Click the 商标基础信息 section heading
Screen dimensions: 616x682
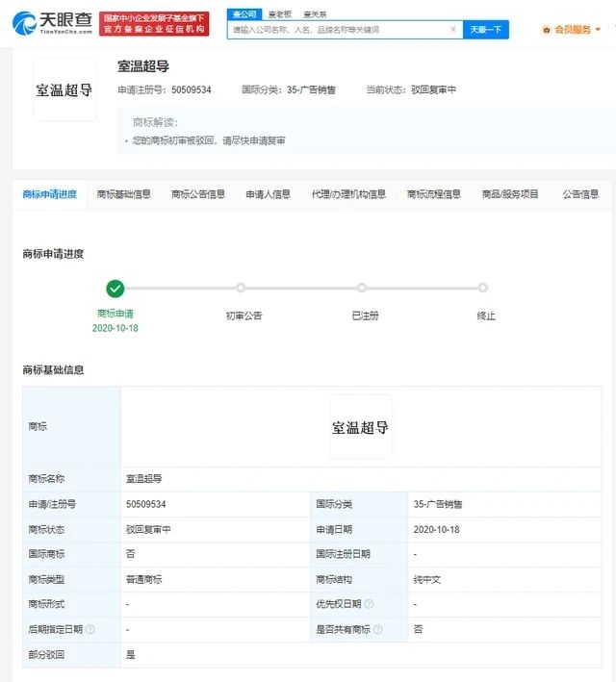53,369
